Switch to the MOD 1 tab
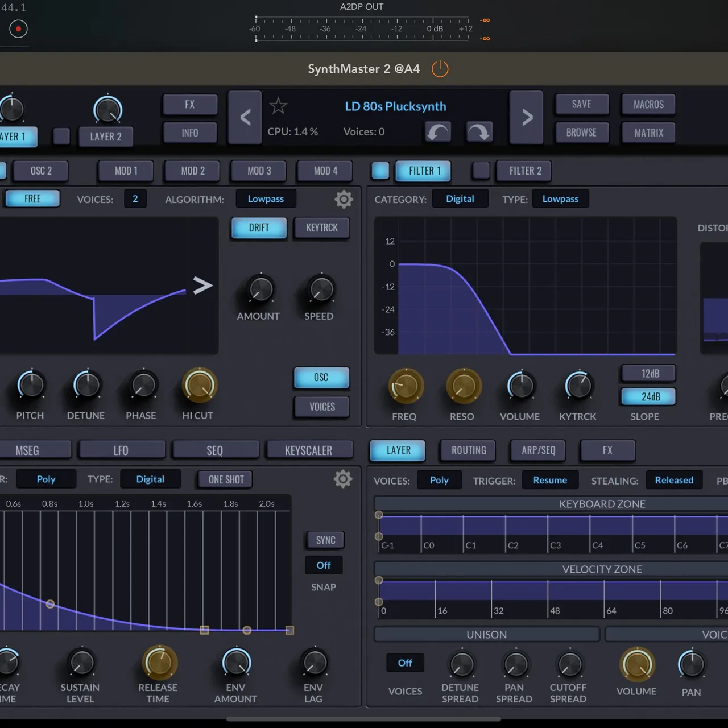Screen dimensions: 728x728 (x=125, y=171)
